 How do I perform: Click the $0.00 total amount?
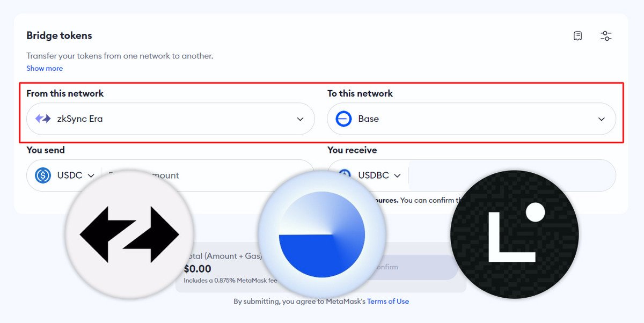(197, 269)
